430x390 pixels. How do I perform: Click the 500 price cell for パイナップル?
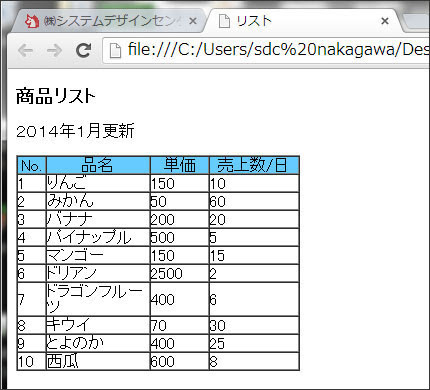pyautogui.click(x=180, y=237)
